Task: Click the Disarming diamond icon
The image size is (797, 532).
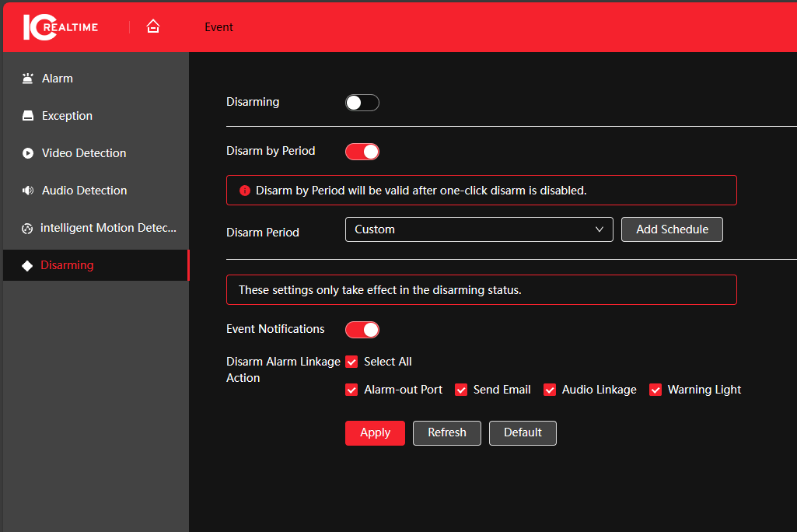Action: coord(27,265)
